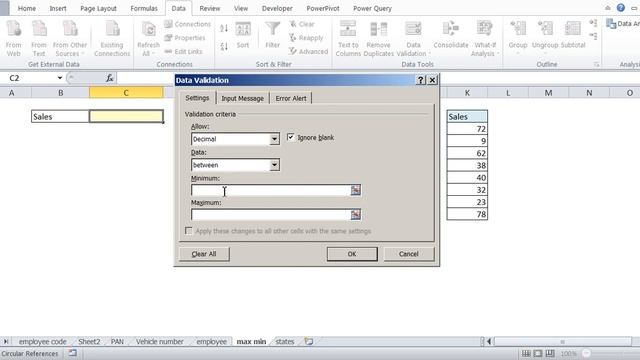Click Cancel in Data Validation dialog
The image size is (640, 360).
pos(409,254)
